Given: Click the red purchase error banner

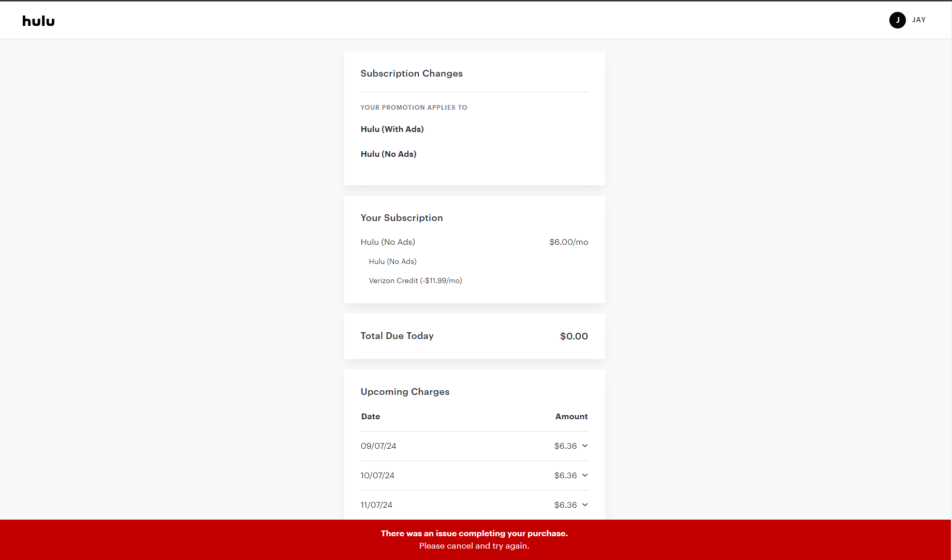Looking at the screenshot, I should pyautogui.click(x=475, y=539).
